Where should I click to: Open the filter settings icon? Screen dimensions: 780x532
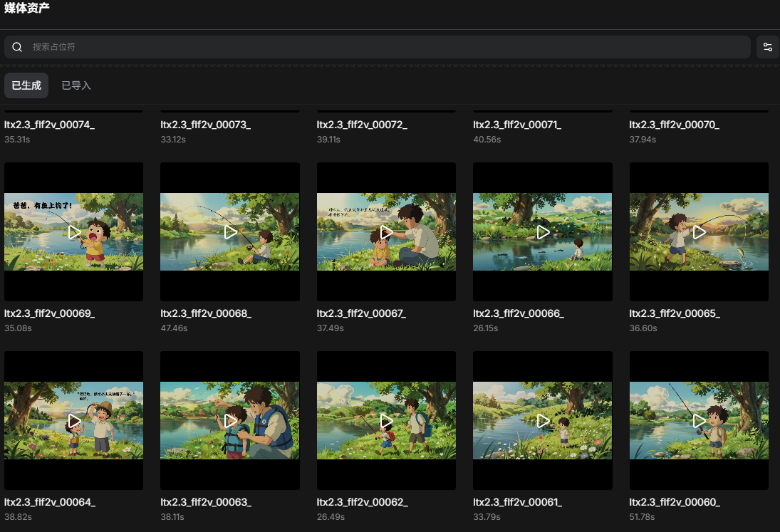pos(768,47)
